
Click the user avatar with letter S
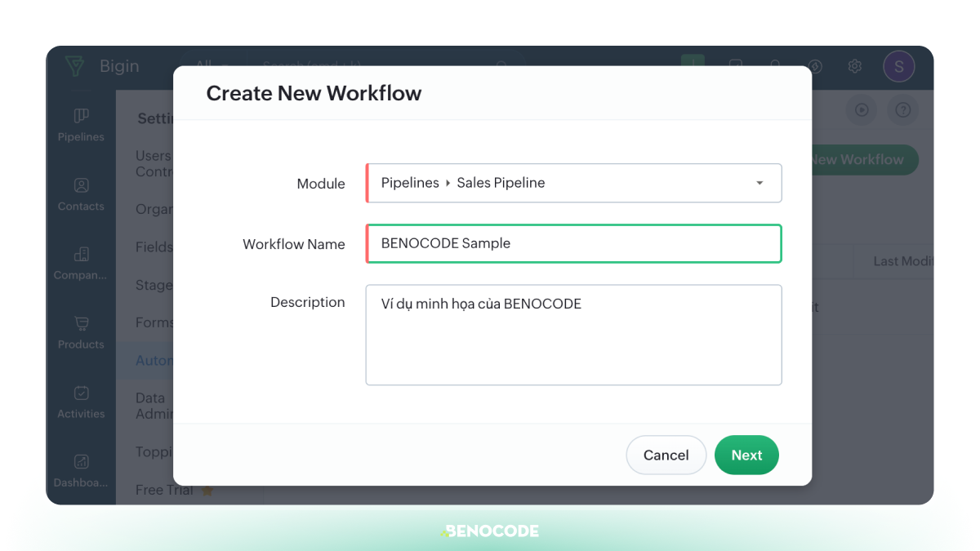click(x=898, y=66)
